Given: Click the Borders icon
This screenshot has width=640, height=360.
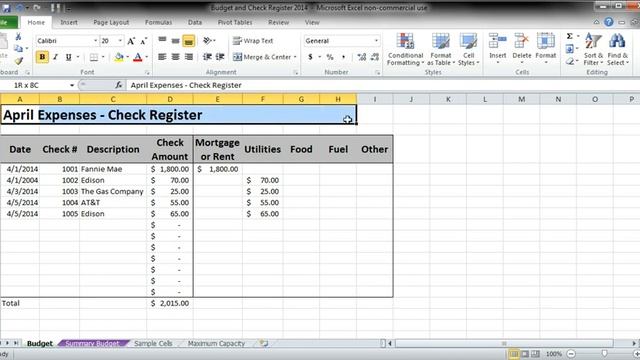Looking at the screenshot, I should [x=94, y=57].
